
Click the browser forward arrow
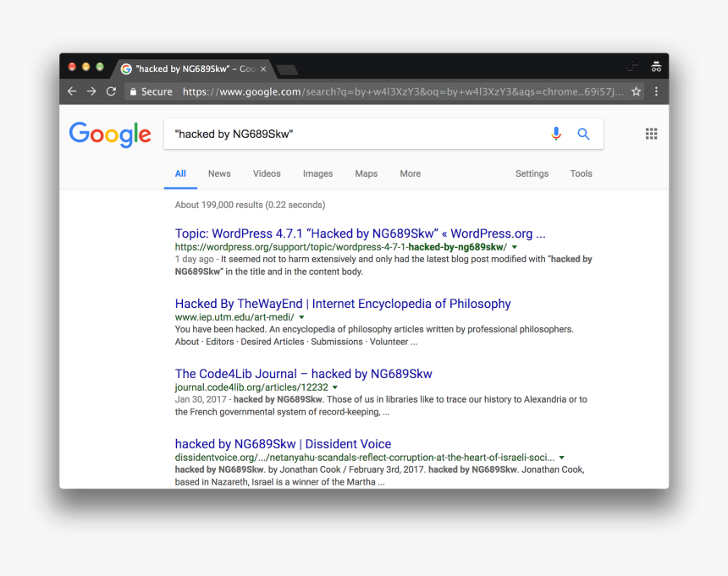[x=91, y=91]
